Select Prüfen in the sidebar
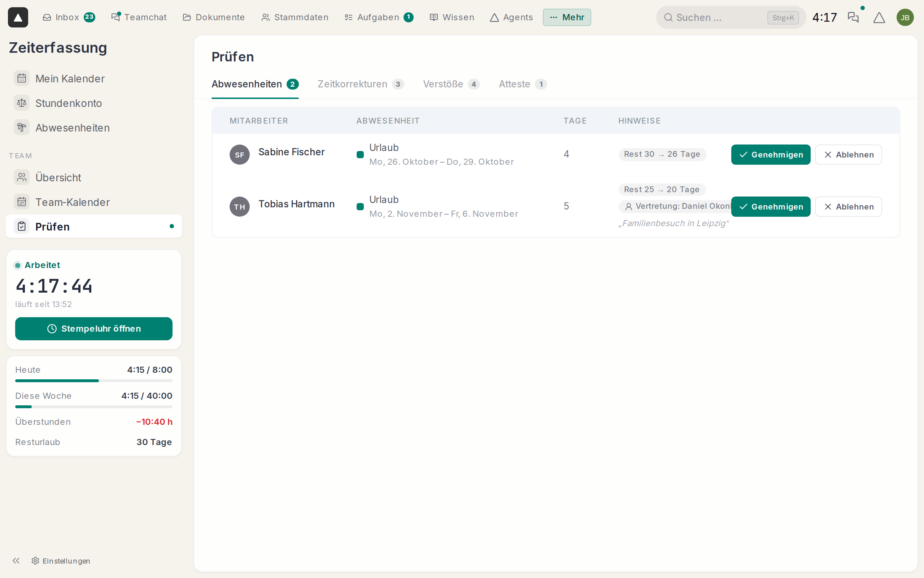The height and width of the screenshot is (578, 924). coord(93,226)
